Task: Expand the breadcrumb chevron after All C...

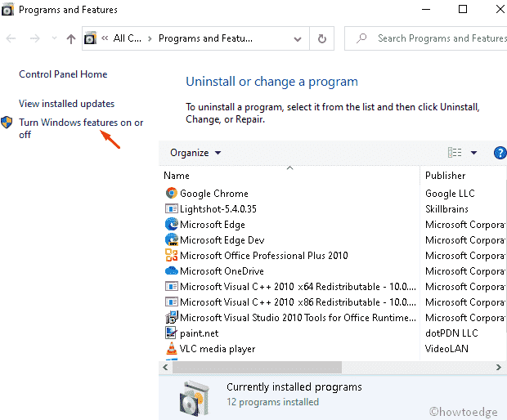Action: click(x=150, y=38)
